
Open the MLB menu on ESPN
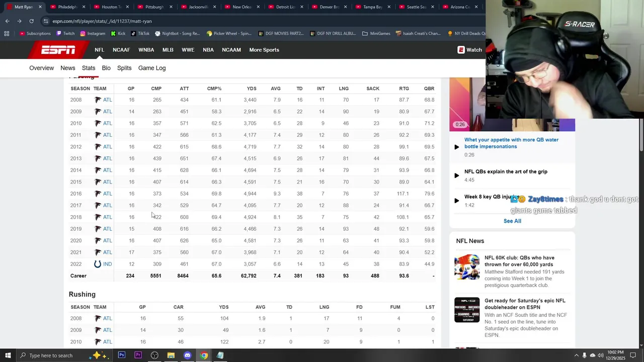pos(168,50)
